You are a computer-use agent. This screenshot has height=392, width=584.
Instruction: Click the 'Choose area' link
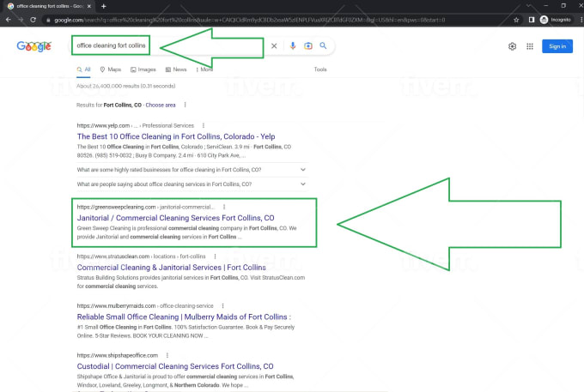click(x=160, y=106)
